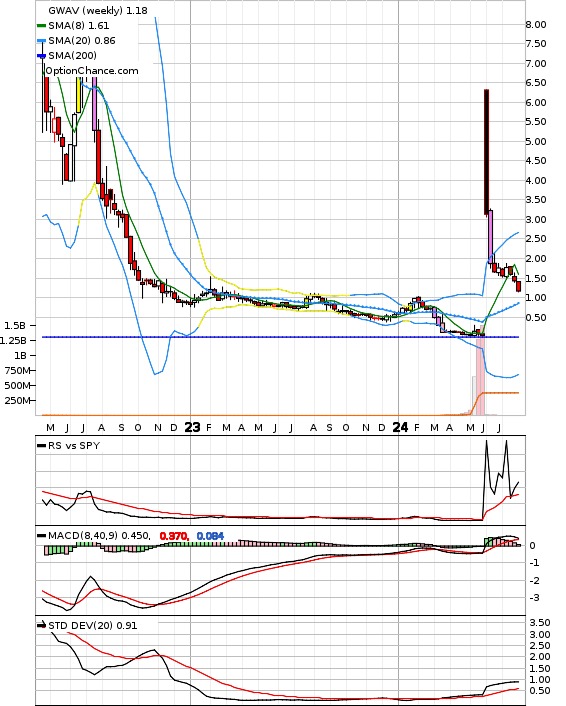Click the SMA(20) 0.86 legend text

pos(82,41)
